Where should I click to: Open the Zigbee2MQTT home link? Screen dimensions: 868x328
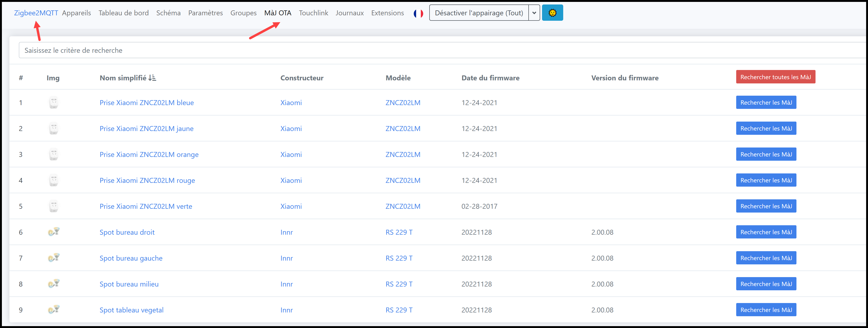pyautogui.click(x=36, y=13)
